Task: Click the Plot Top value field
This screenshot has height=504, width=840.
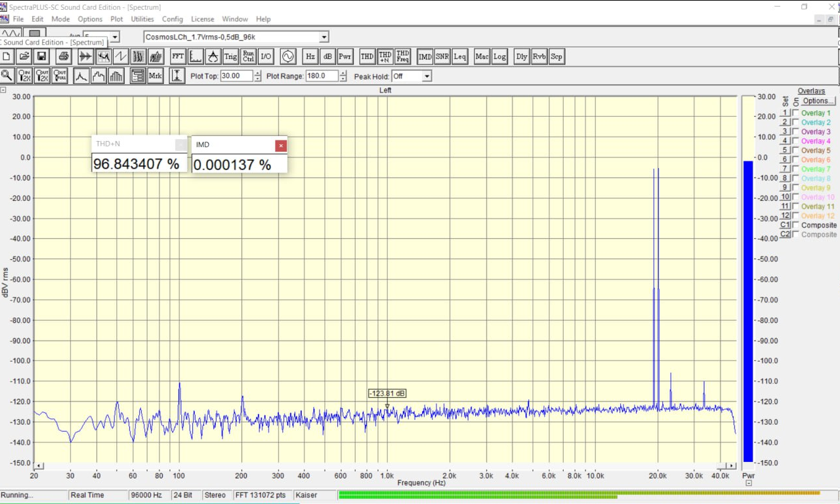Action: coord(236,76)
